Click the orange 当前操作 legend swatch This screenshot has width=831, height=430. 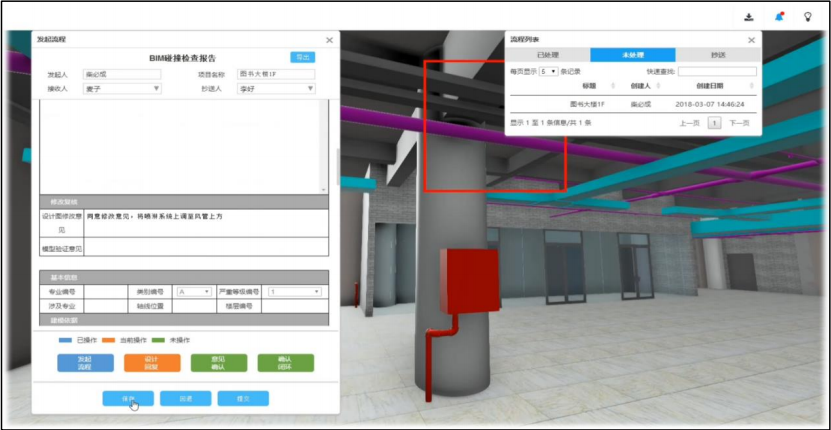click(110, 340)
